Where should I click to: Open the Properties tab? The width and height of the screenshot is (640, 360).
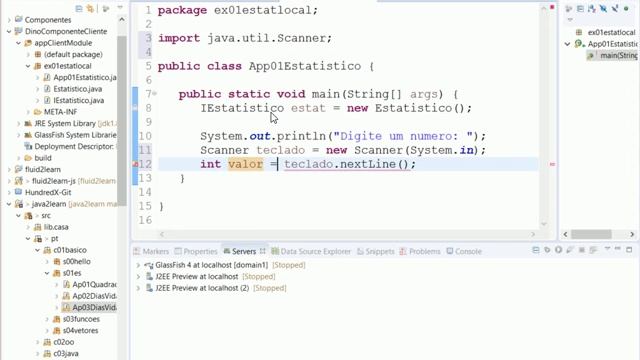196,251
